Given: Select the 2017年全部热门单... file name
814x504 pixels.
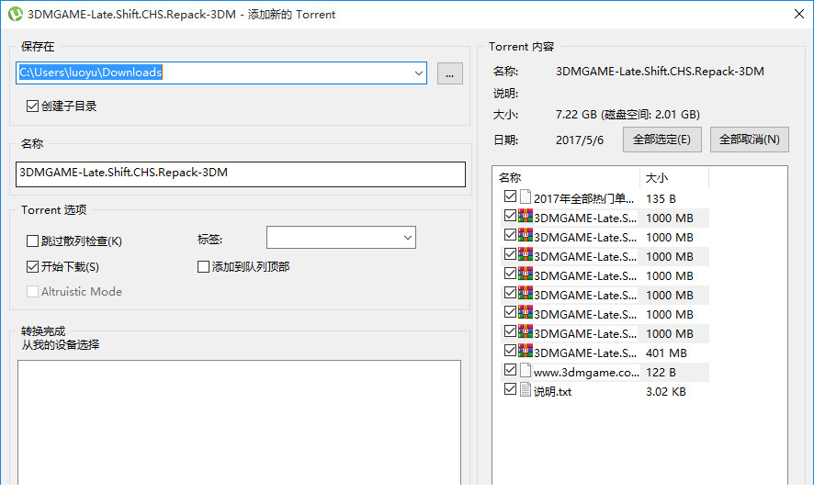Looking at the screenshot, I should 583,199.
